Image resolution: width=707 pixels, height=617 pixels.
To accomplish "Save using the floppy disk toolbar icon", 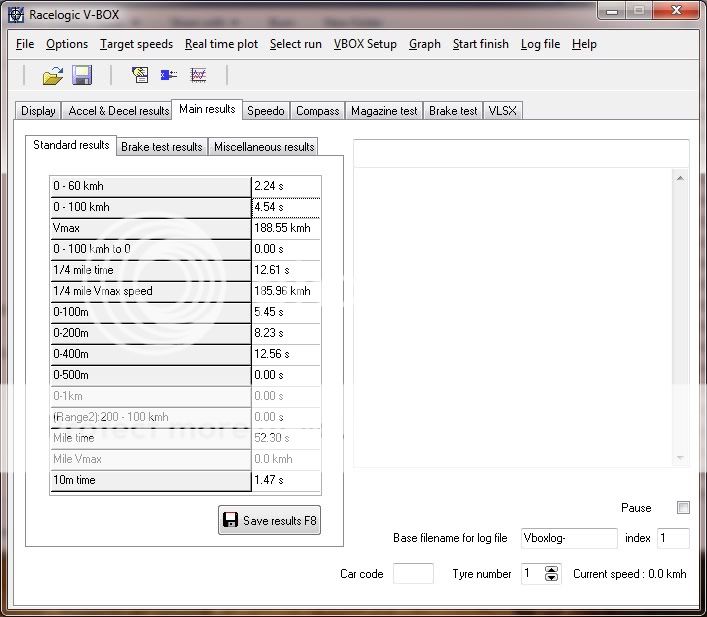I will click(82, 75).
